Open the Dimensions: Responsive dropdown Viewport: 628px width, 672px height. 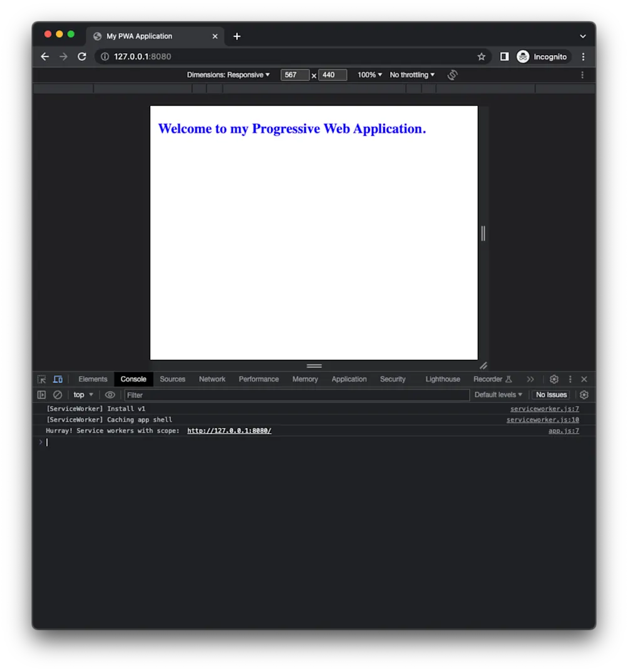228,75
